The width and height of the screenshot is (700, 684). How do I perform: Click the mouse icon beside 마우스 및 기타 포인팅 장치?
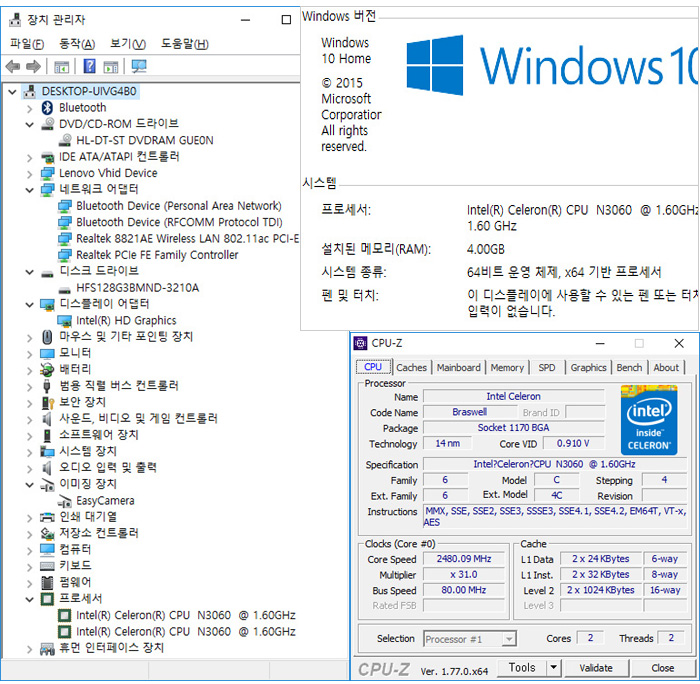click(47, 337)
